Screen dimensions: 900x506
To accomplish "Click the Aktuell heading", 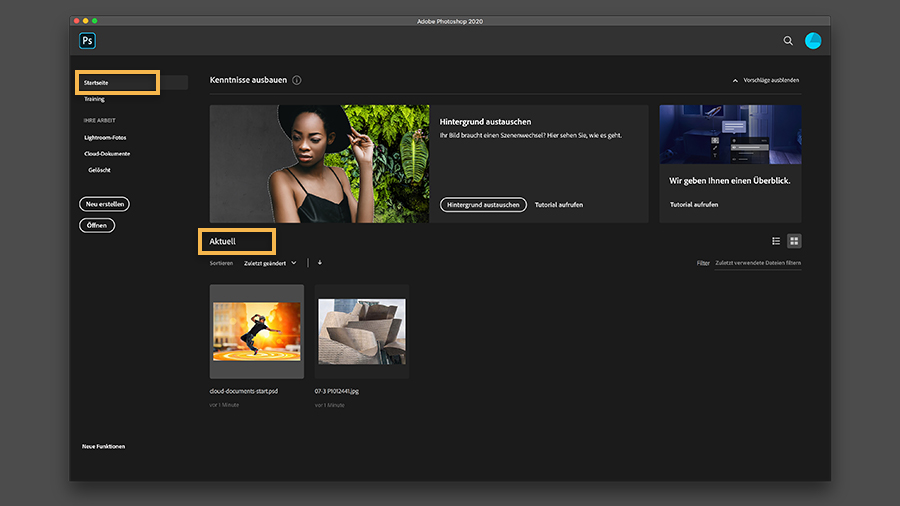I will tap(223, 242).
